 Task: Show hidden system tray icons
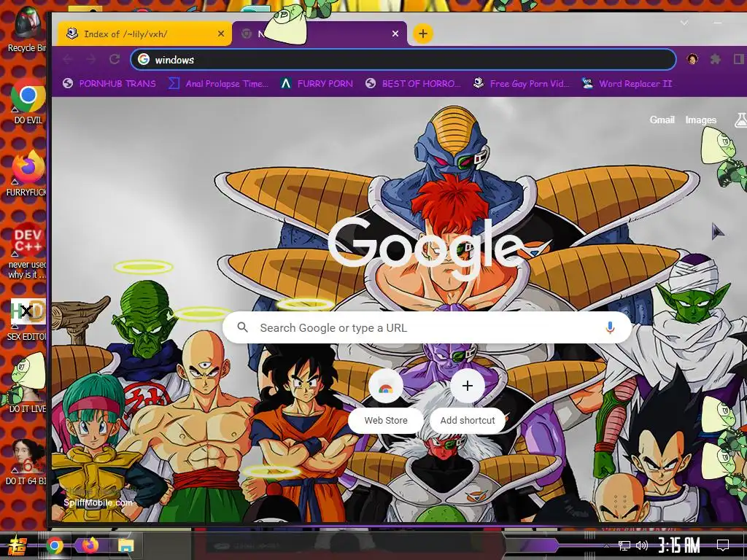coord(606,545)
